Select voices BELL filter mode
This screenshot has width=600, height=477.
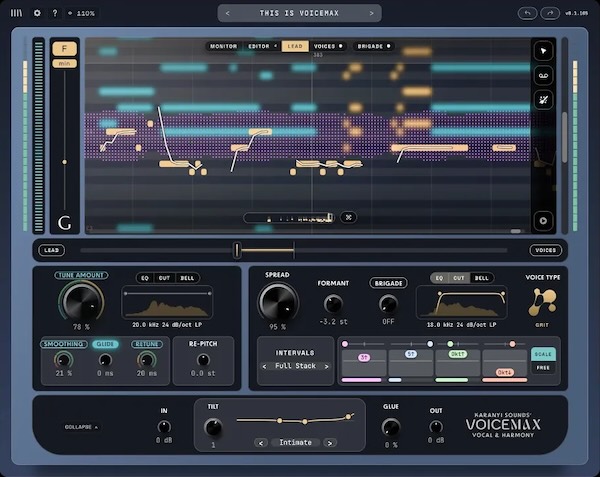[x=481, y=278]
